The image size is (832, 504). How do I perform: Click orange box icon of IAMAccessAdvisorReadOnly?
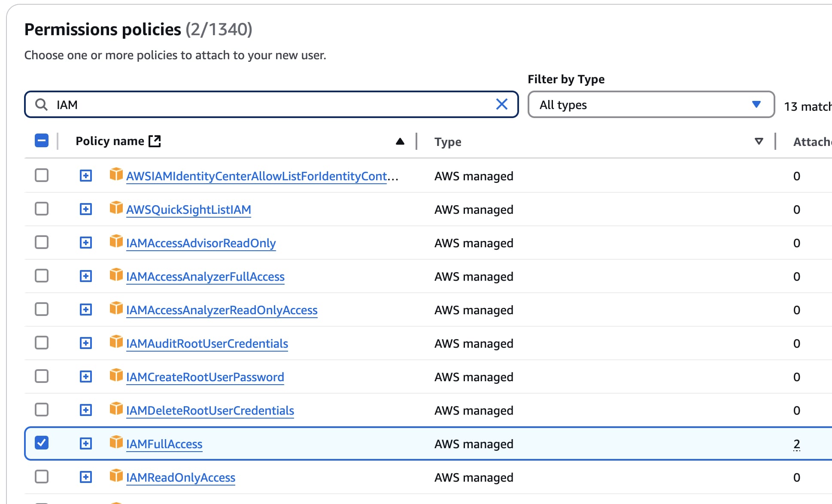tap(116, 241)
